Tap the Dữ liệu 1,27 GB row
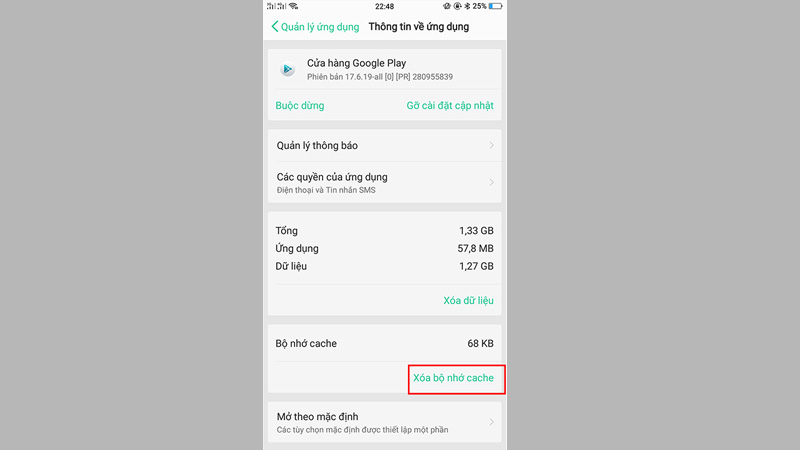This screenshot has height=450, width=800. [385, 266]
